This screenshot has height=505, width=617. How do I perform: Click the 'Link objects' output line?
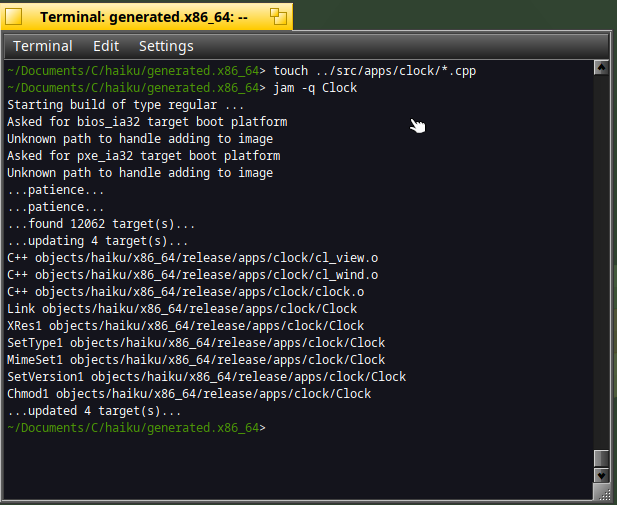pyautogui.click(x=182, y=309)
